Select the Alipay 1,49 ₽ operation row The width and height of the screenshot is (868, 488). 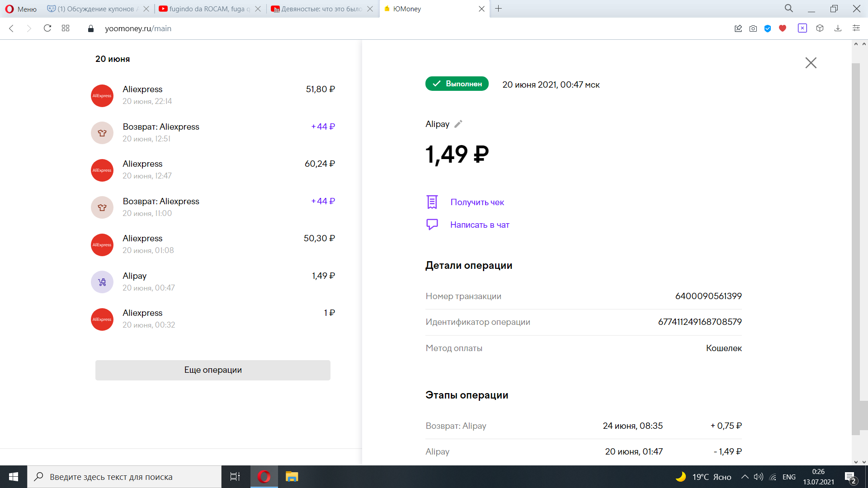click(x=213, y=282)
